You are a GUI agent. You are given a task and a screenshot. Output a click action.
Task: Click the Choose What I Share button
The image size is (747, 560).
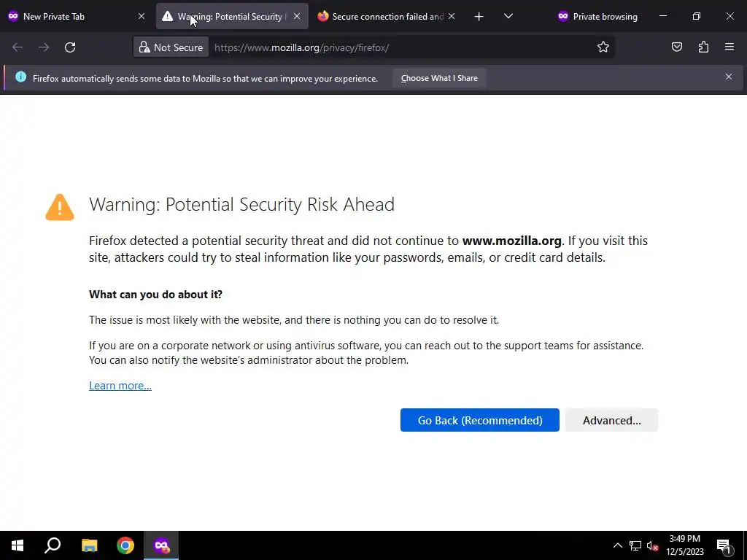[439, 78]
